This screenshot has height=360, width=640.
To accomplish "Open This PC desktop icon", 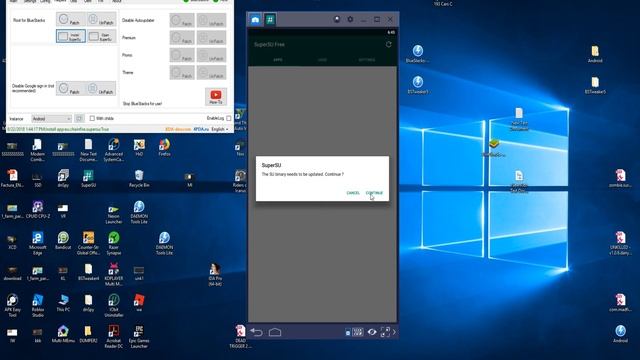I will 63,302.
